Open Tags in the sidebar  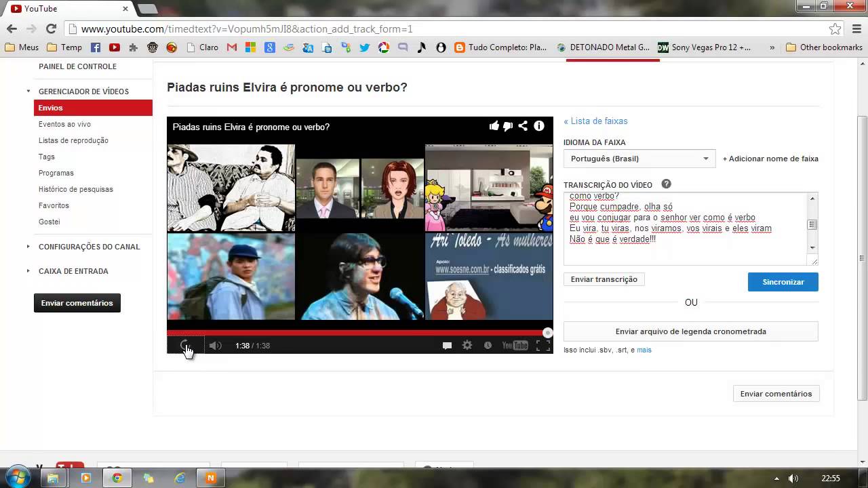[x=47, y=157]
